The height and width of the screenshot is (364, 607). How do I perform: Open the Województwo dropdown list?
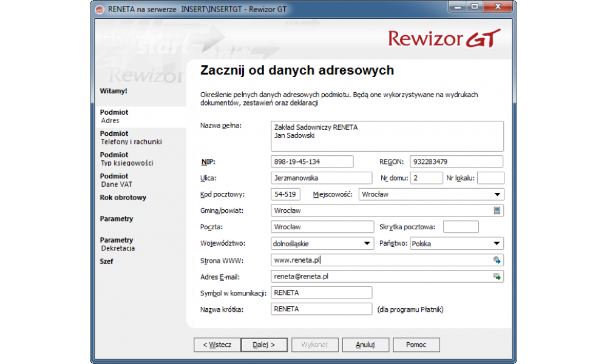(x=367, y=243)
